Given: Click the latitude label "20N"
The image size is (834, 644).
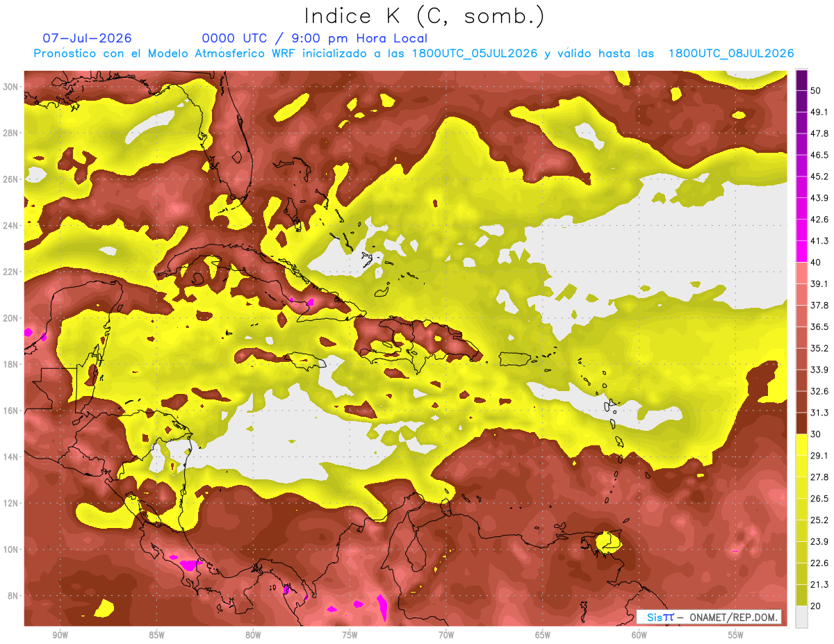Looking at the screenshot, I should [10, 318].
